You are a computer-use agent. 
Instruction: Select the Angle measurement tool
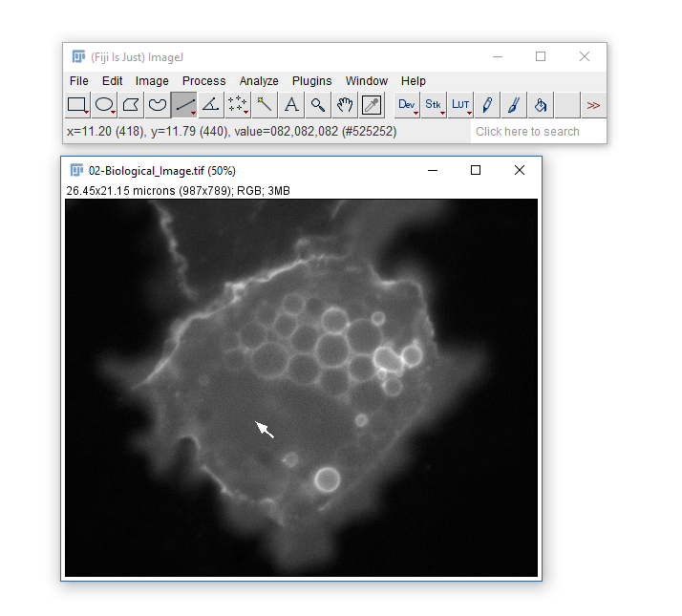(211, 104)
